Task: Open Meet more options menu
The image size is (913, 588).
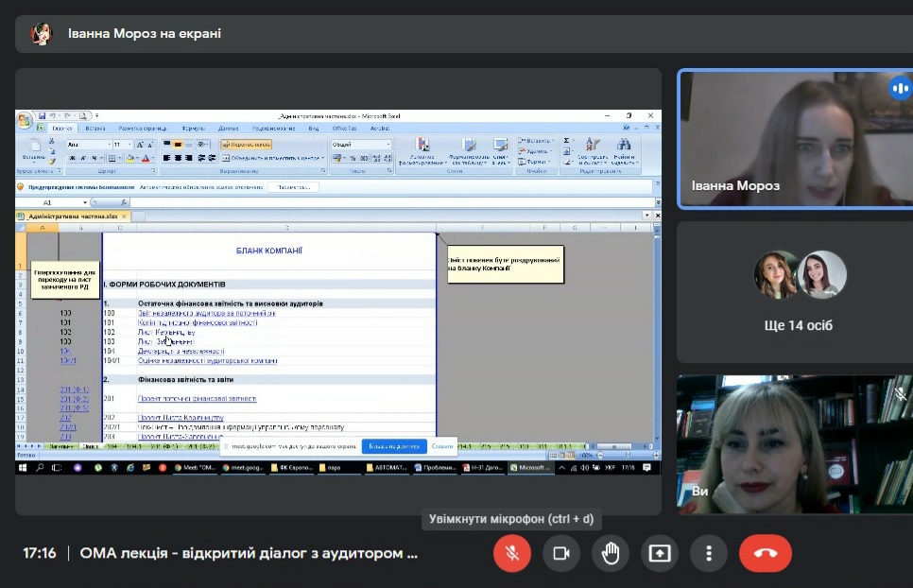Action: tap(709, 553)
